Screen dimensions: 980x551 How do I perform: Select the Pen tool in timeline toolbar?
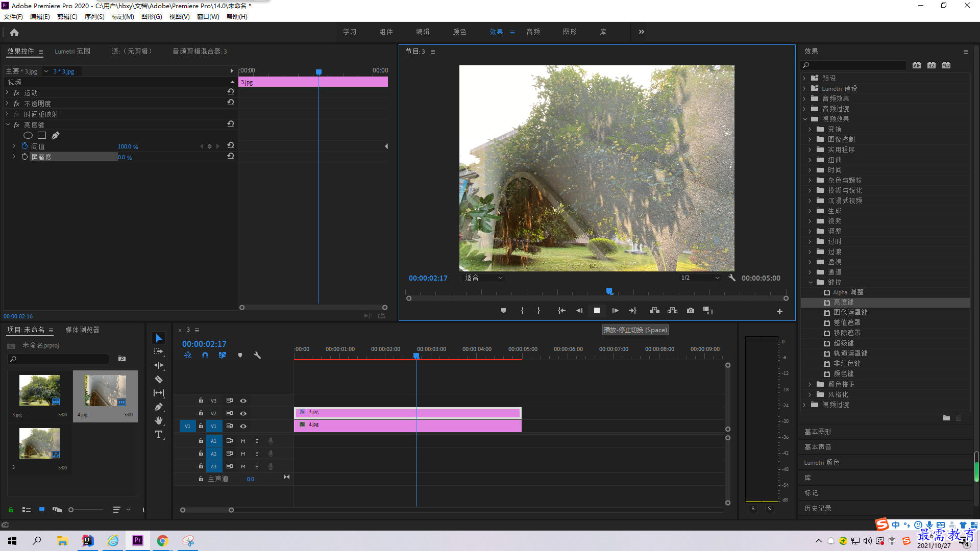click(159, 407)
